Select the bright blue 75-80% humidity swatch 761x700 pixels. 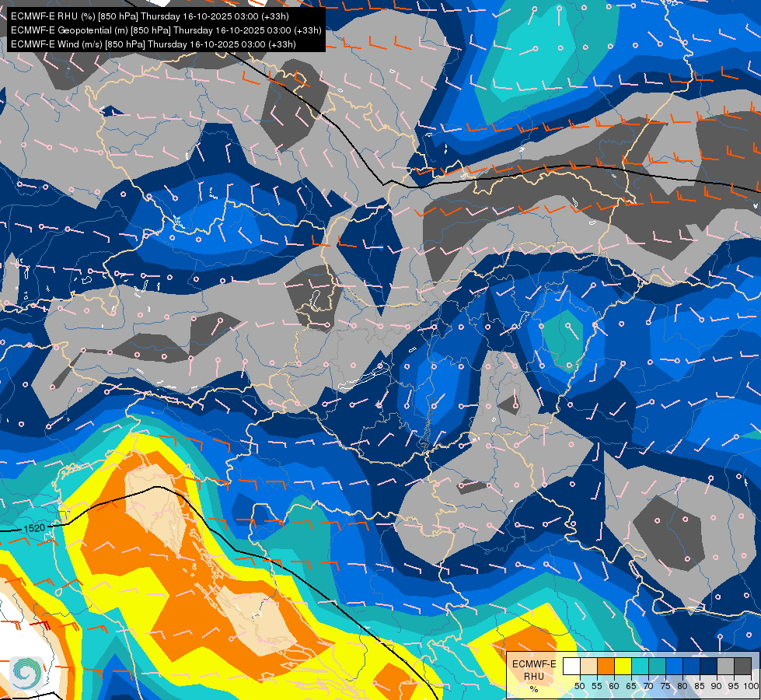pyautogui.click(x=674, y=666)
